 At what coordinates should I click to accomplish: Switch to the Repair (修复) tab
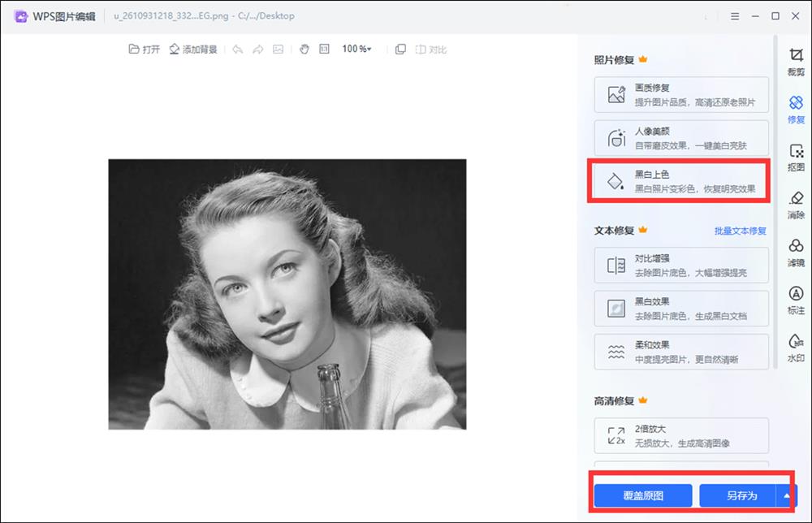pyautogui.click(x=796, y=110)
